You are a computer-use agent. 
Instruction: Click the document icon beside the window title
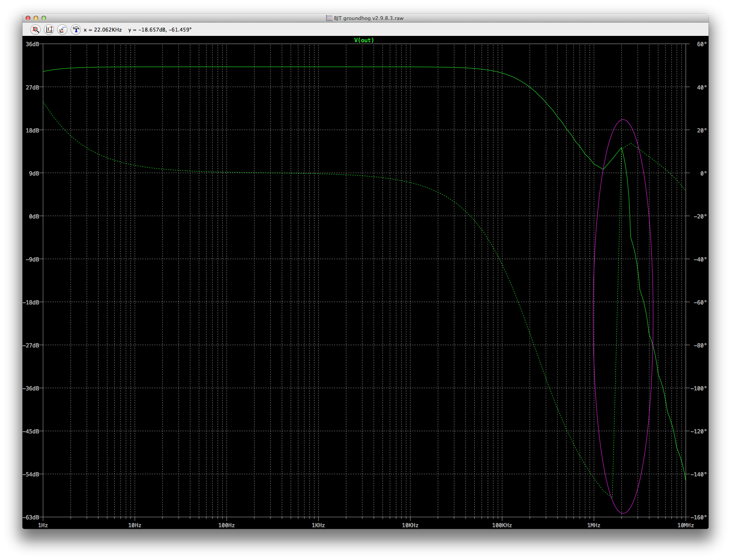(x=329, y=18)
